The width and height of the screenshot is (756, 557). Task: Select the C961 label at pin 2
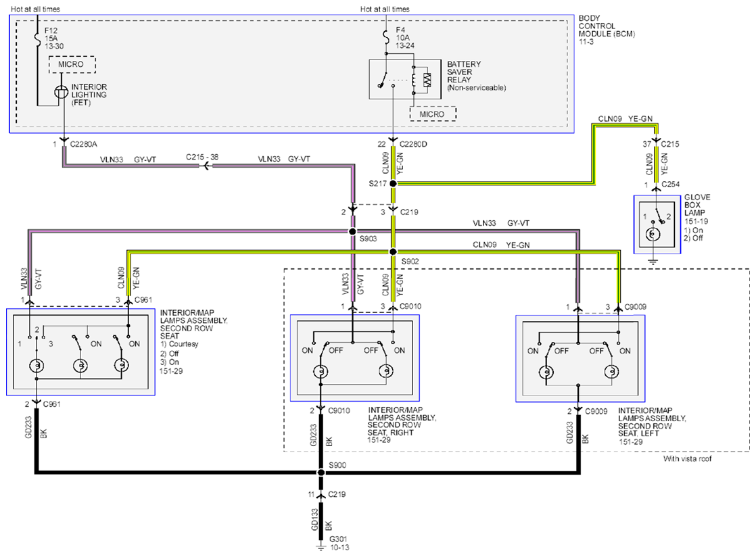pyautogui.click(x=52, y=404)
